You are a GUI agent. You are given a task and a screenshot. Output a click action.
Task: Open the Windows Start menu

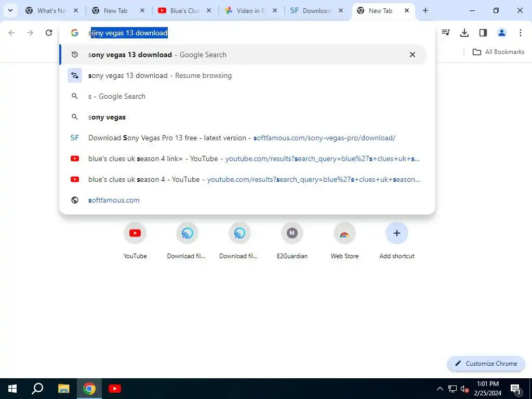(12, 389)
